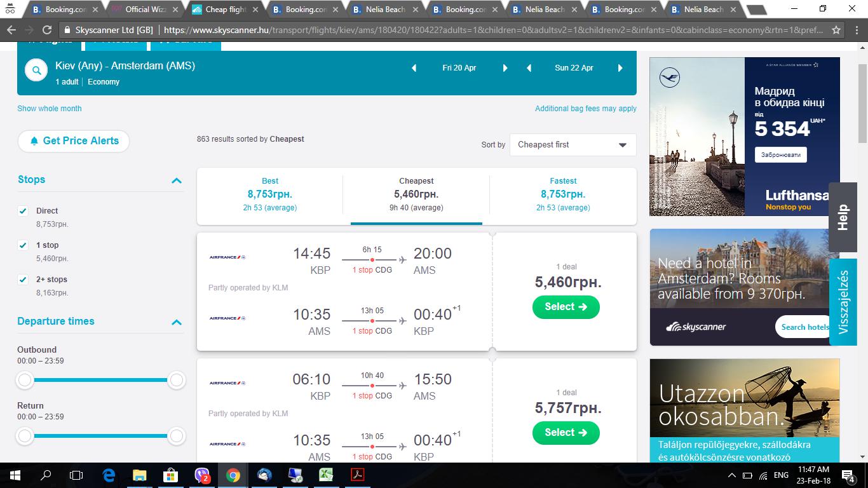Switch to the Best results tab
Image resolution: width=868 pixels, height=488 pixels.
pos(270,194)
